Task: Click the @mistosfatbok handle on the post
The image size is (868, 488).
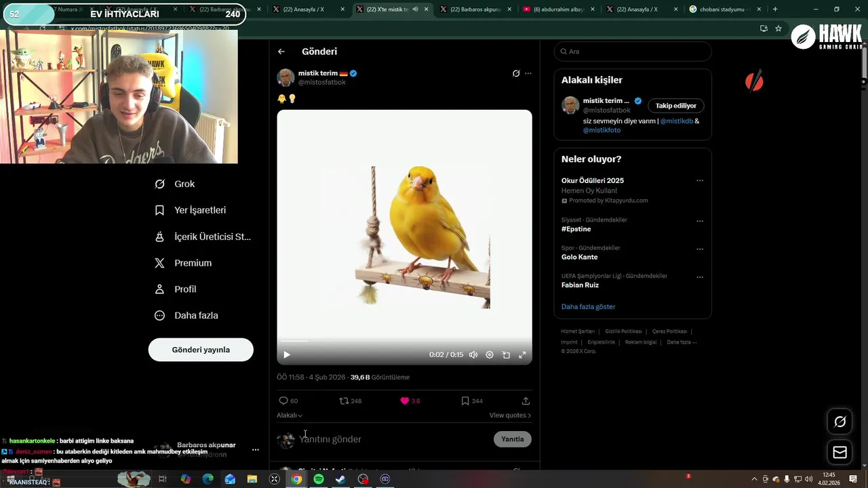Action: click(x=322, y=82)
